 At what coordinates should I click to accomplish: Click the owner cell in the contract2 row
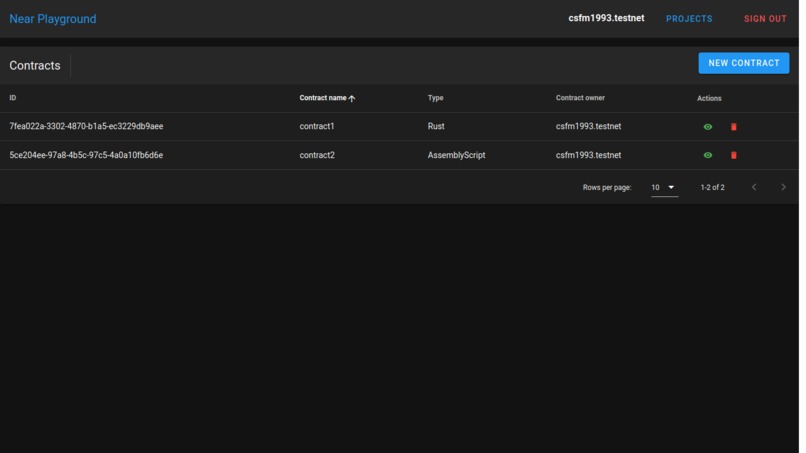(x=588, y=155)
